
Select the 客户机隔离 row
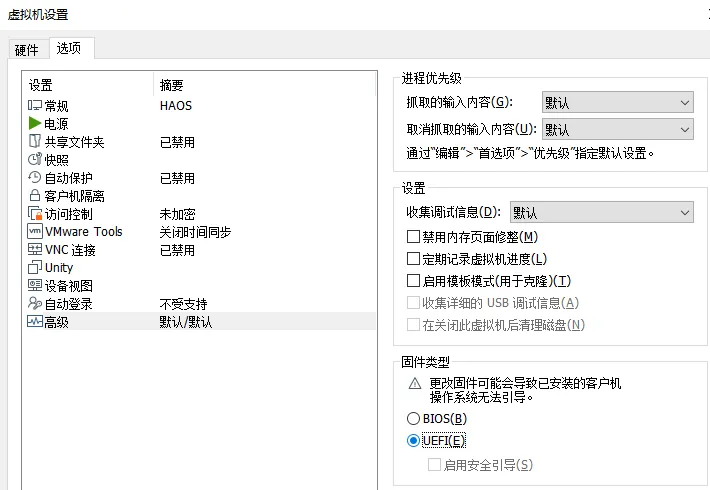point(199,196)
